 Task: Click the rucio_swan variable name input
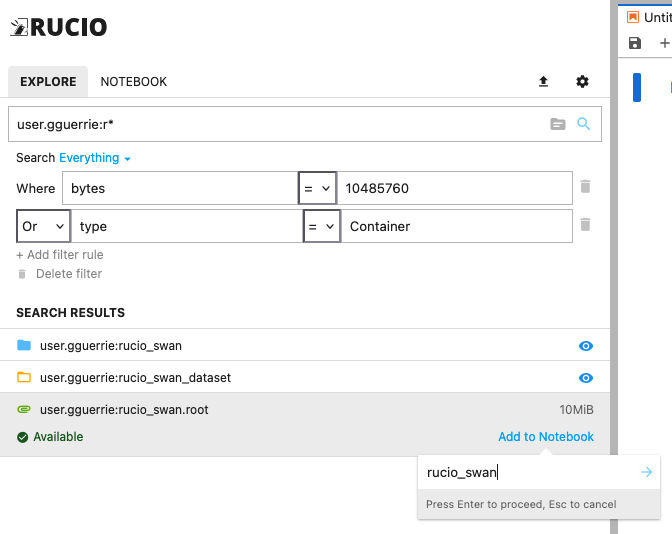point(525,472)
